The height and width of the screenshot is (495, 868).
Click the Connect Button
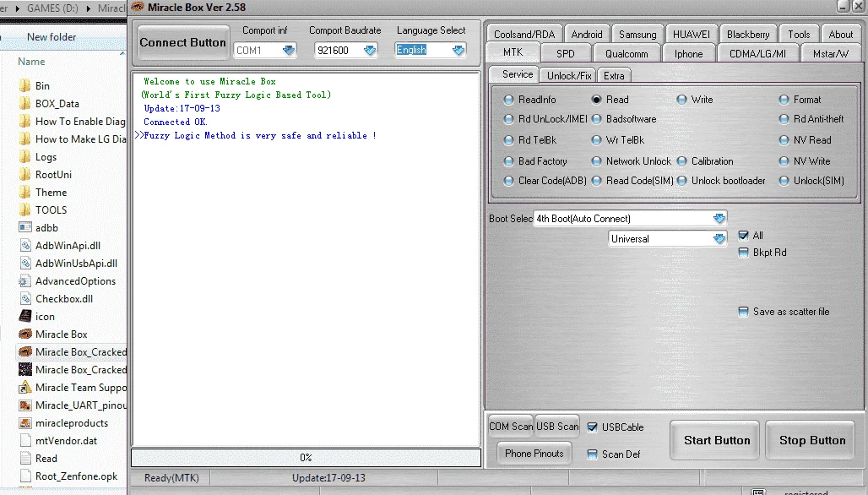[182, 42]
